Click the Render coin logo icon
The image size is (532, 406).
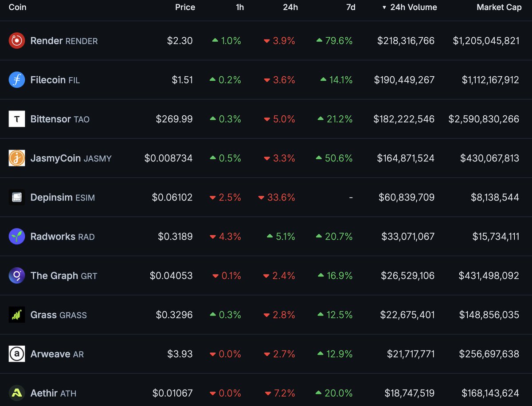click(17, 41)
